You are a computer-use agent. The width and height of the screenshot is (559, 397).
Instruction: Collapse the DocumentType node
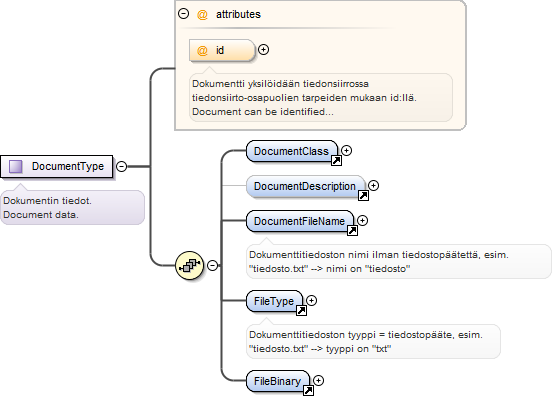tap(122, 166)
